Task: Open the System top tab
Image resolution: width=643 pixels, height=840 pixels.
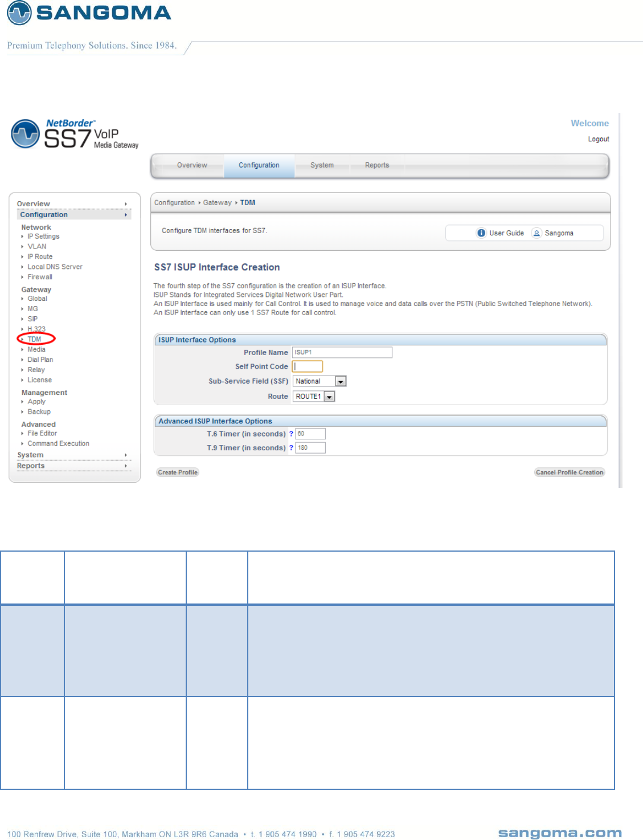Action: 322,165
